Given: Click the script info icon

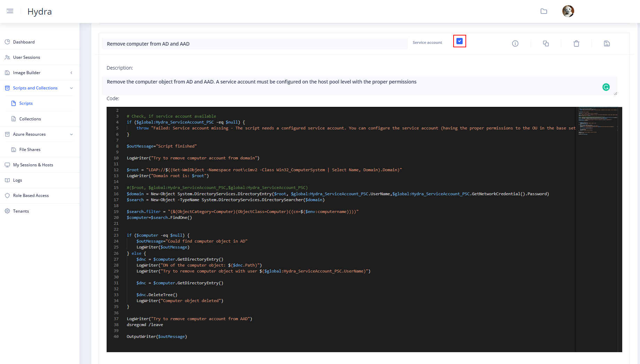Looking at the screenshot, I should tap(515, 43).
